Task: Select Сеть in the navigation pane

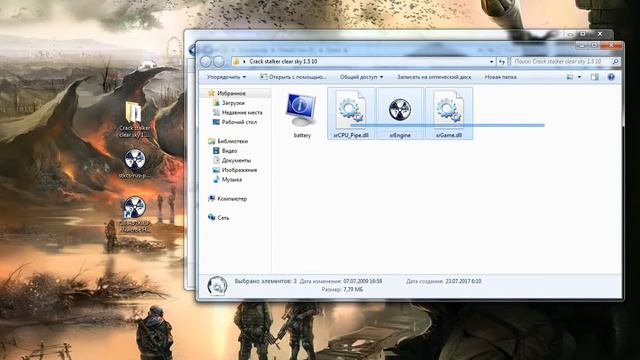Action: [x=223, y=218]
